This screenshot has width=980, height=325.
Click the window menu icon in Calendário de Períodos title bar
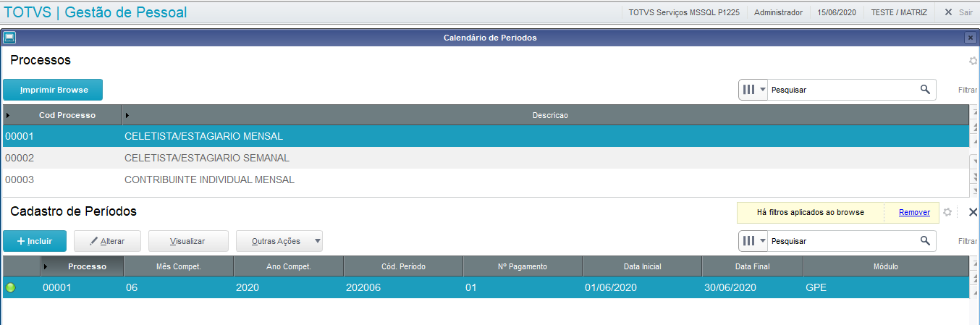(x=9, y=38)
